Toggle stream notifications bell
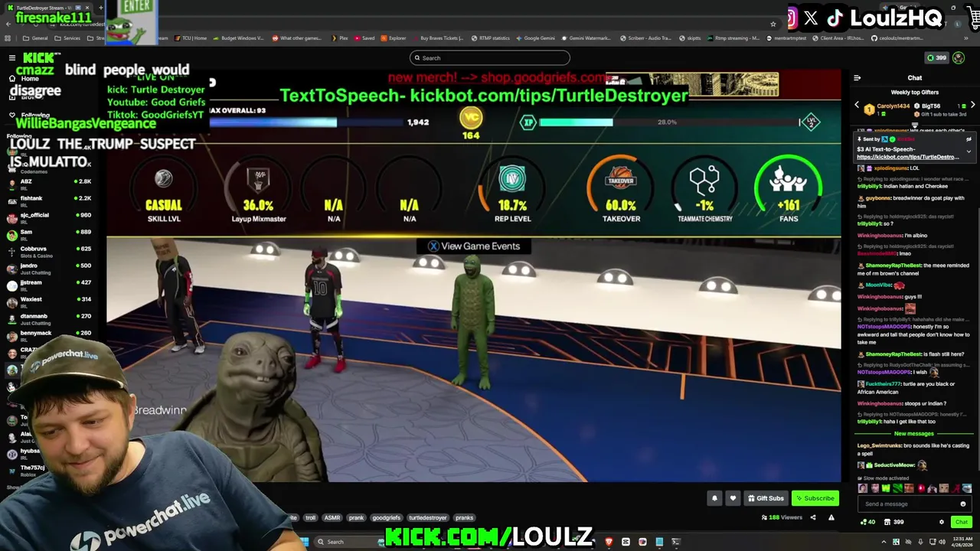Image resolution: width=980 pixels, height=551 pixels. click(x=714, y=498)
